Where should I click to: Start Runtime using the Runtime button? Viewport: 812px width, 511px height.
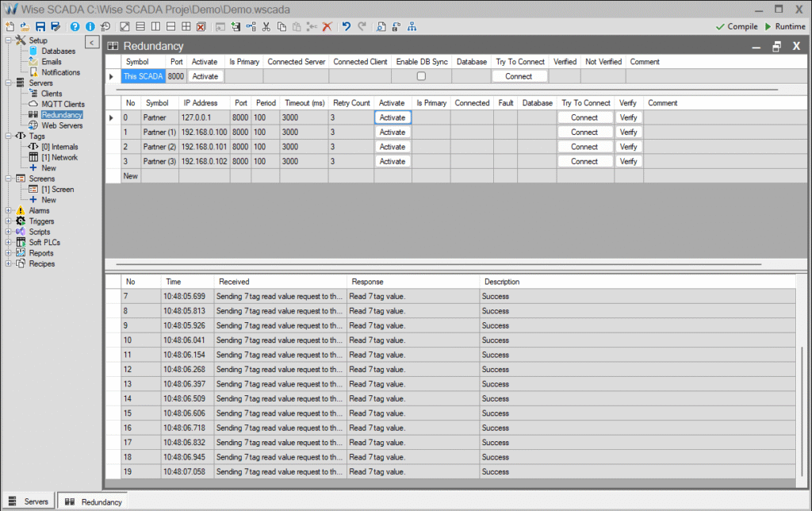coord(785,25)
